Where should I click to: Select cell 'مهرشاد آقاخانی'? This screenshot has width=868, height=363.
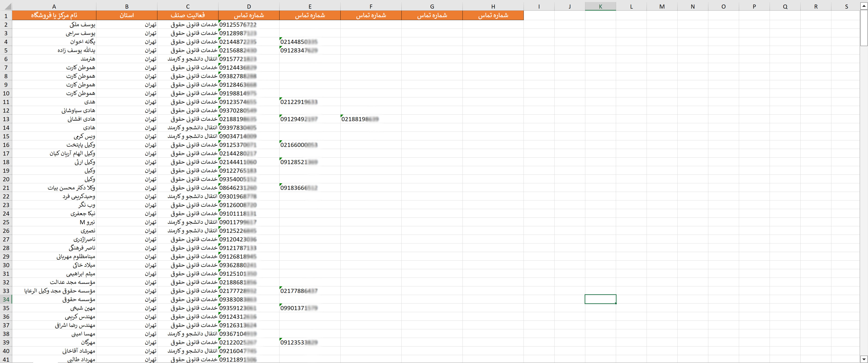[54, 351]
